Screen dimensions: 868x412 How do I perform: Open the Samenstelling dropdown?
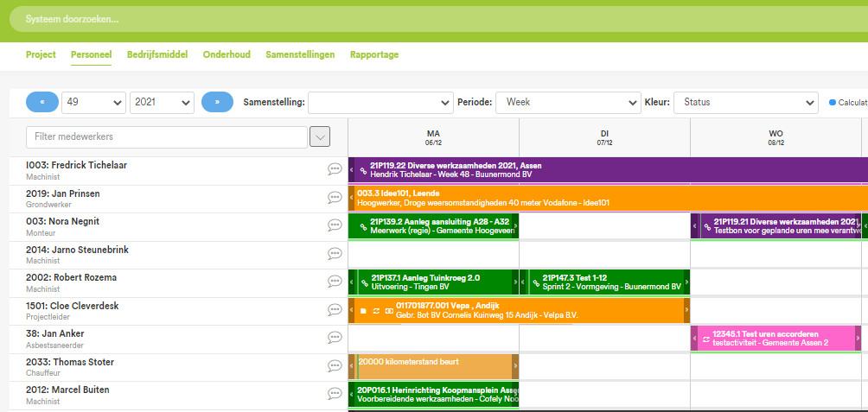click(x=381, y=102)
